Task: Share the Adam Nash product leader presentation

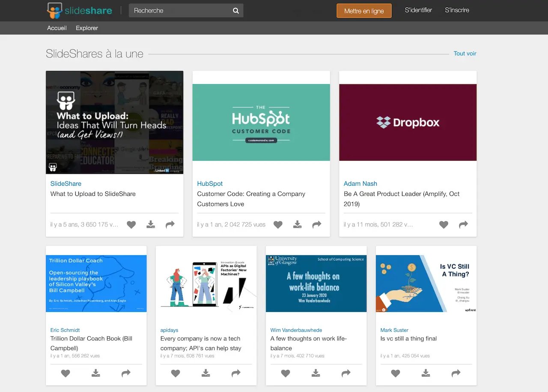Action: pos(463,225)
